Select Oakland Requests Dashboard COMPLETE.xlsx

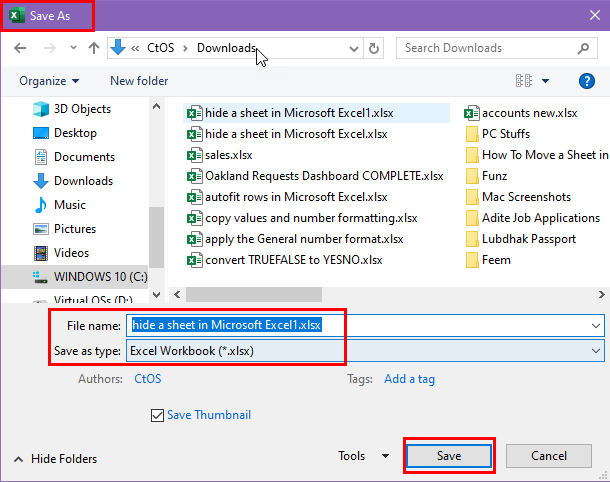[x=315, y=176]
